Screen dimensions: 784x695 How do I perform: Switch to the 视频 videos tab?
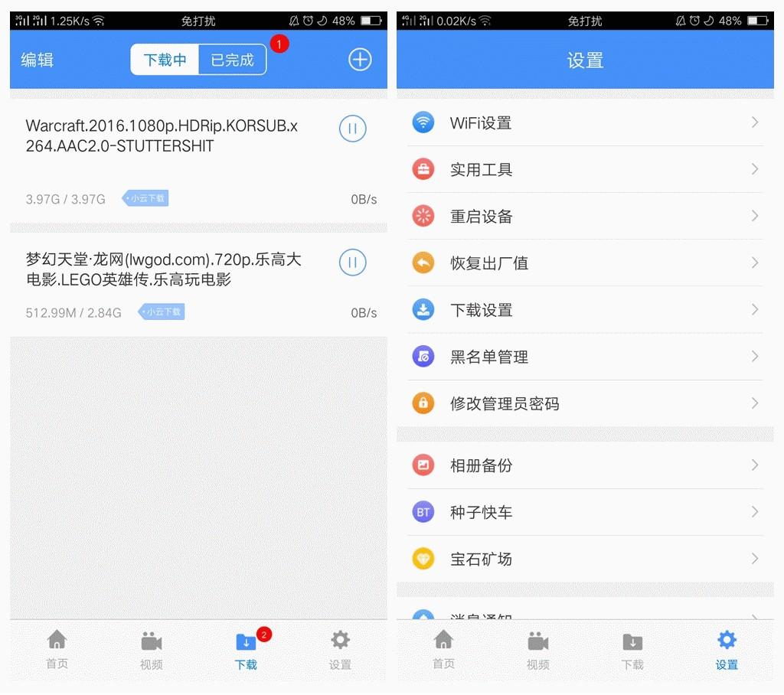pos(151,649)
